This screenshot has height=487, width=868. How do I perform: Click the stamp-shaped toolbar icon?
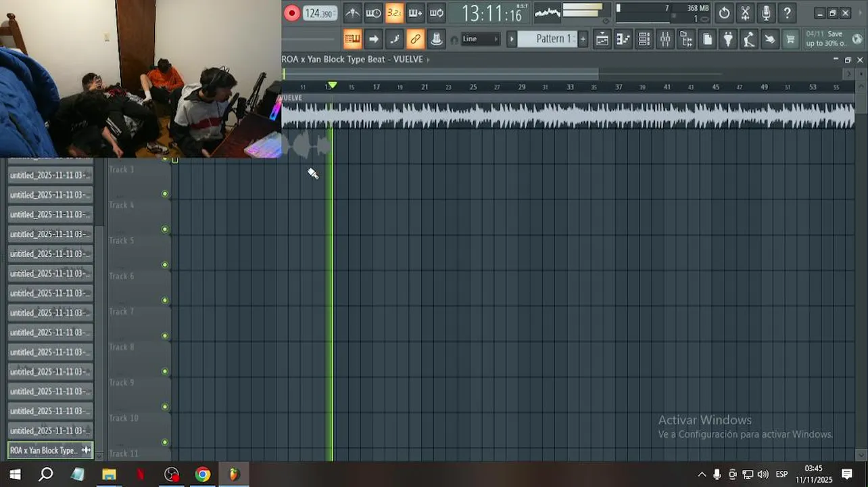pos(437,39)
